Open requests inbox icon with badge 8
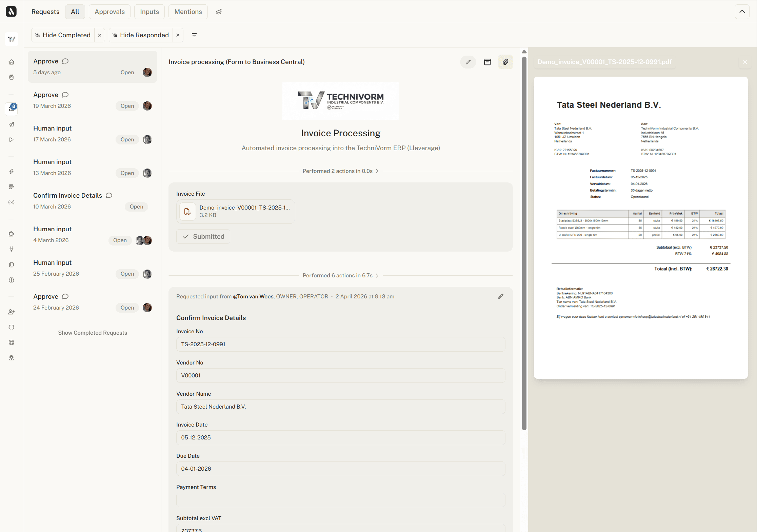 [12, 109]
